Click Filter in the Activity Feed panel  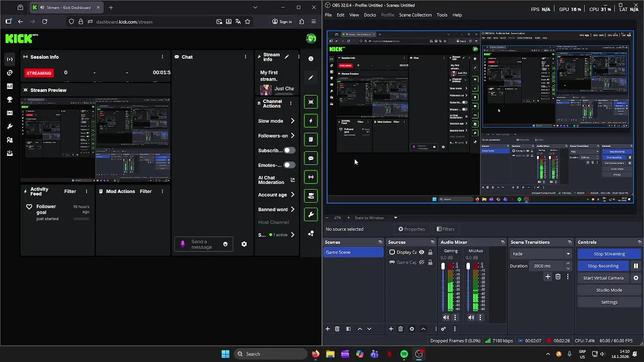pos(70,192)
